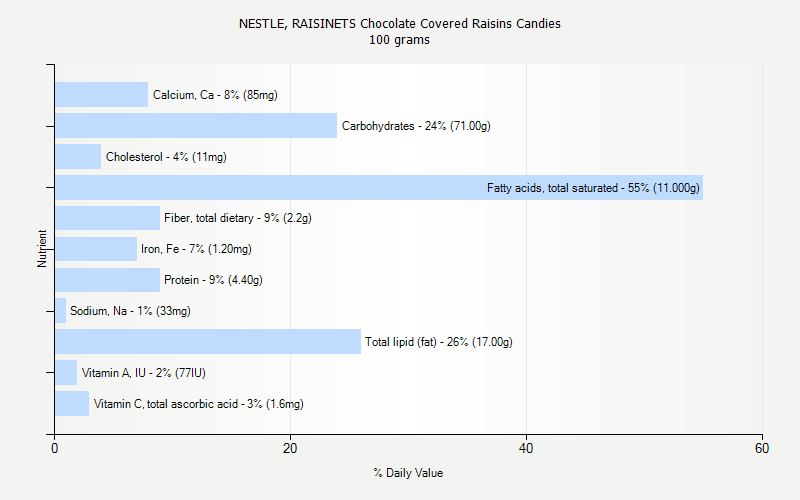
Task: Click the Sodium, Na bar
Action: point(60,311)
